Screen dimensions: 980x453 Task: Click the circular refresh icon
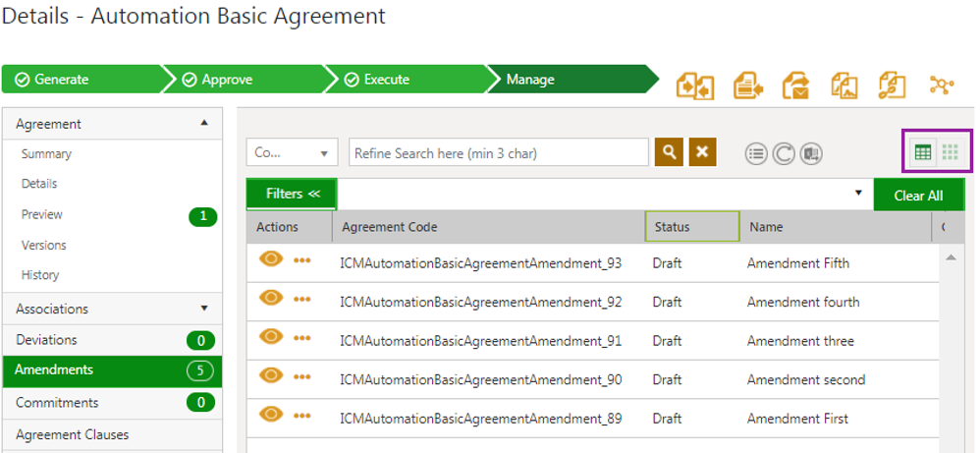pyautogui.click(x=783, y=153)
